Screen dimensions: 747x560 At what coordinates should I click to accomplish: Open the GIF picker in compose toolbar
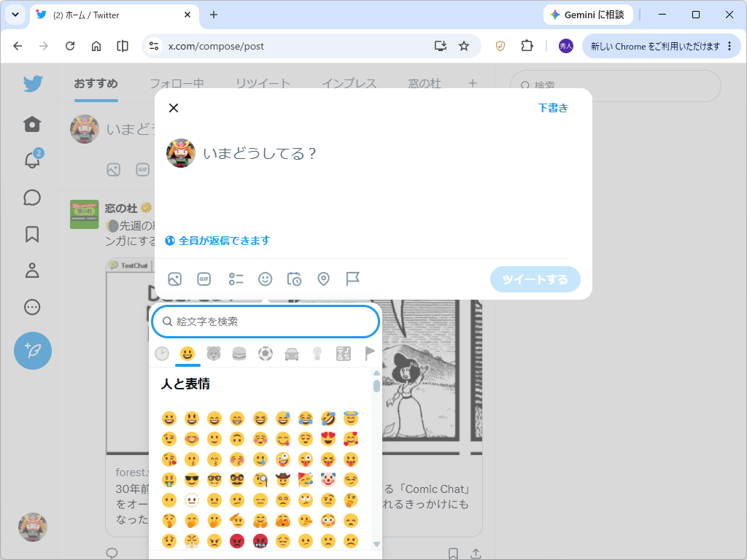pyautogui.click(x=204, y=279)
